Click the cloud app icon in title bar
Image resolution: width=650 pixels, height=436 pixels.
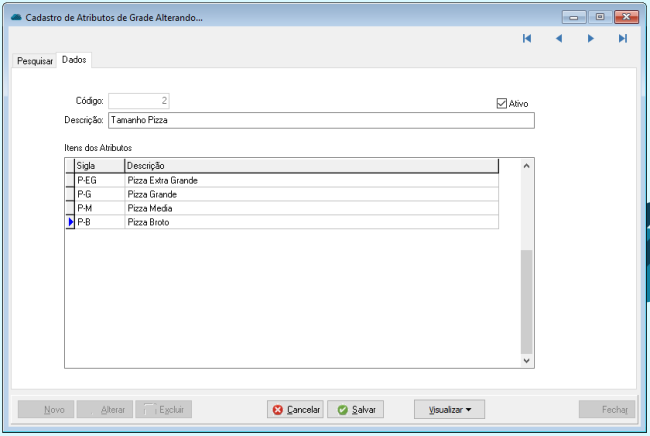coord(15,17)
